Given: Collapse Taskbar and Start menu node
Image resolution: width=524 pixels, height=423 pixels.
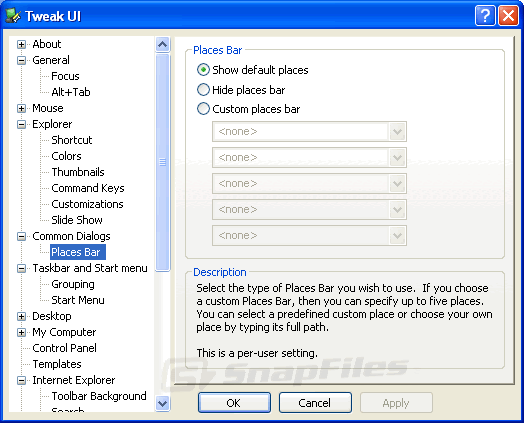Looking at the screenshot, I should tap(21, 268).
